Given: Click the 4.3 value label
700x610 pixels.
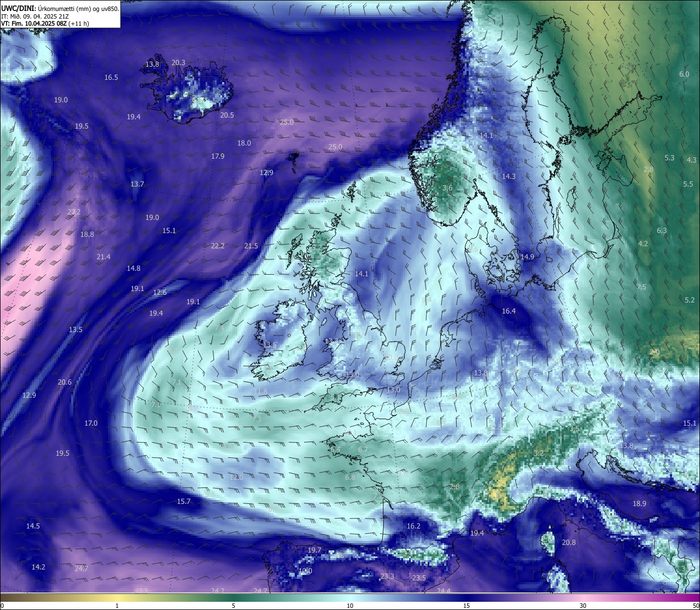Looking at the screenshot, I should (692, 160).
